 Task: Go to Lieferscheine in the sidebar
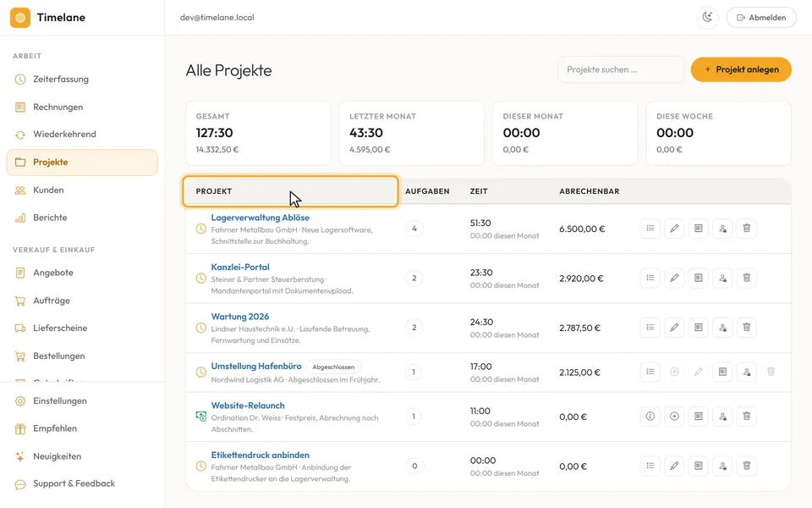82,329
